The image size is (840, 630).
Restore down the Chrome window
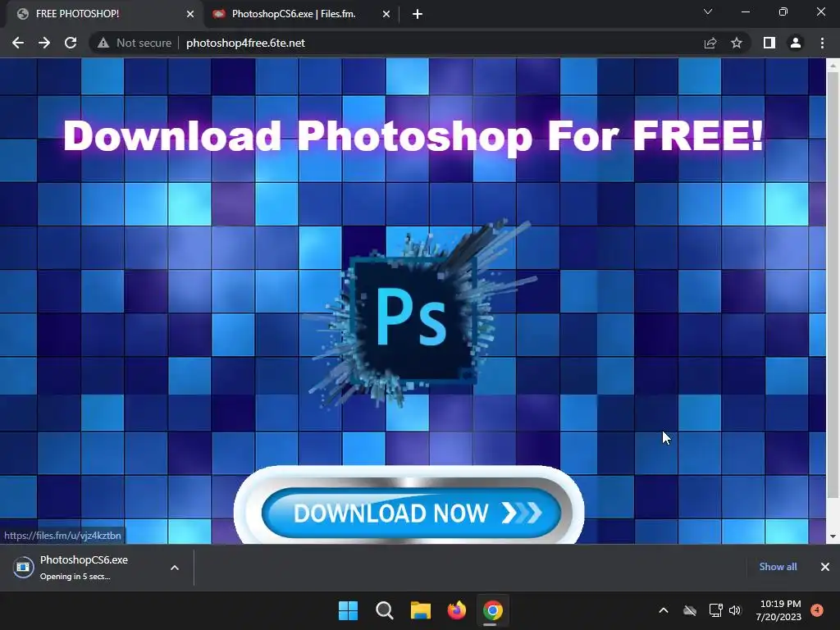783,11
